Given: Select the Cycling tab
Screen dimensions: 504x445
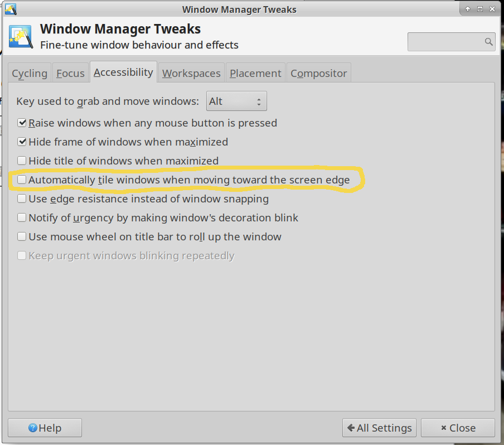Looking at the screenshot, I should pyautogui.click(x=30, y=73).
